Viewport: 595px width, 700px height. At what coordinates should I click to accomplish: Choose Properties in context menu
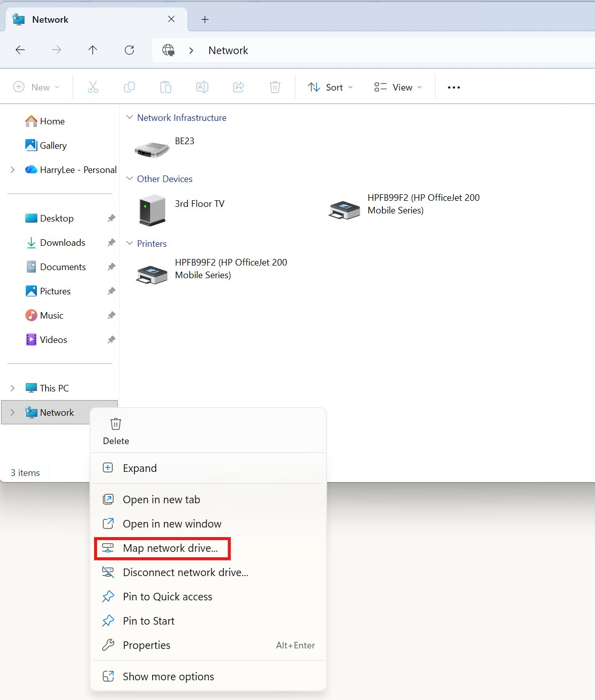coord(208,645)
